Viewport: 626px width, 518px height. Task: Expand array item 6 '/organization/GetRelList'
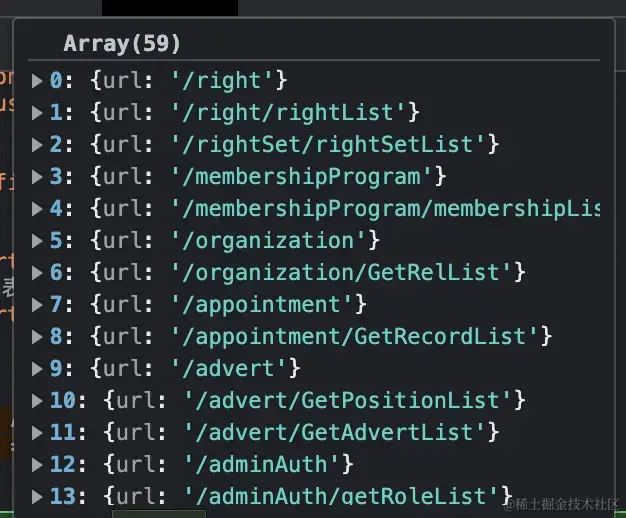pos(37,273)
